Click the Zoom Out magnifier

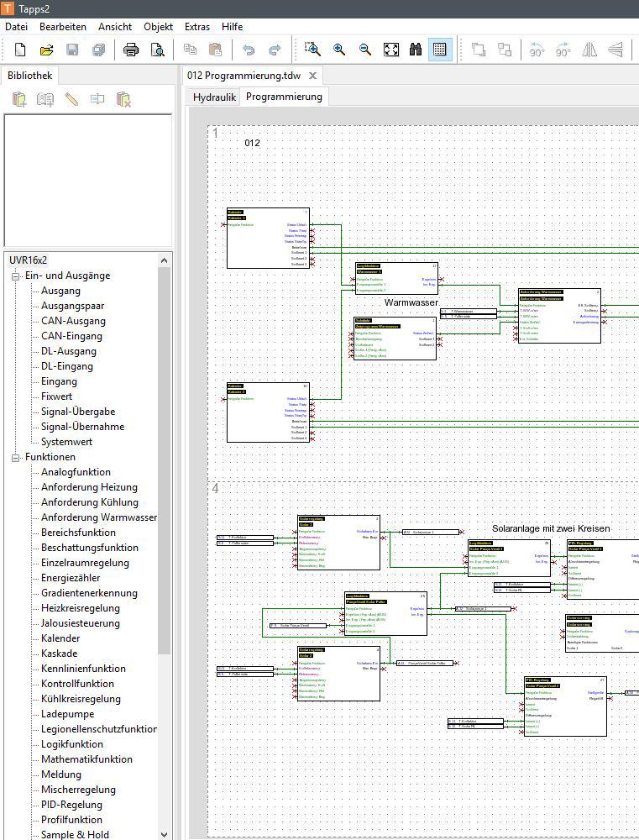(x=365, y=50)
